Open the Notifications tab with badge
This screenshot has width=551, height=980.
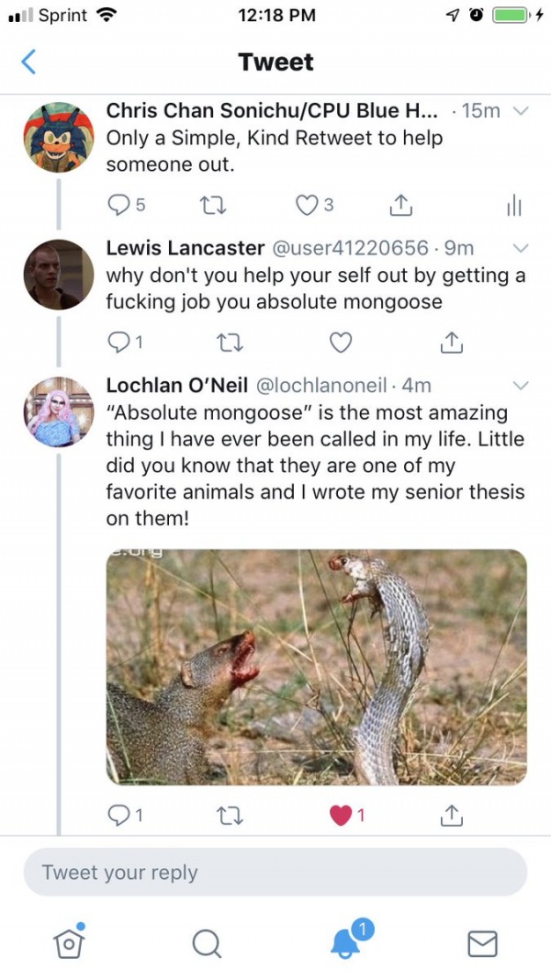[344, 943]
